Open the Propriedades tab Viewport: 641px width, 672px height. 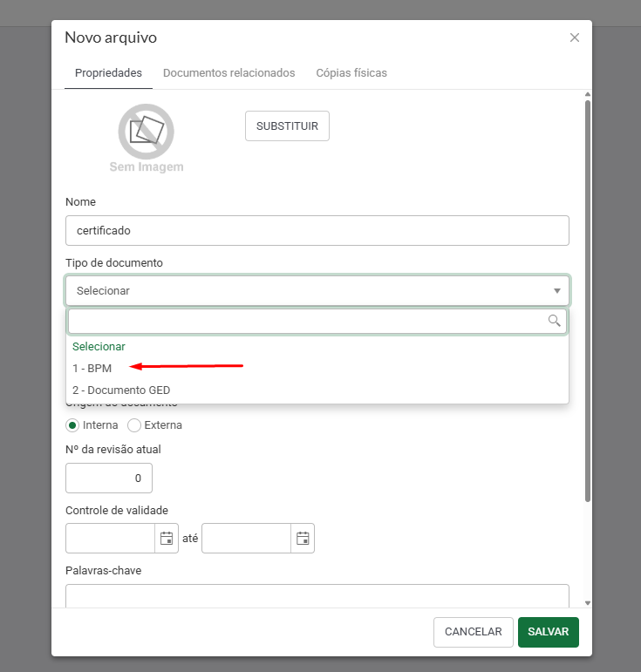tap(108, 73)
